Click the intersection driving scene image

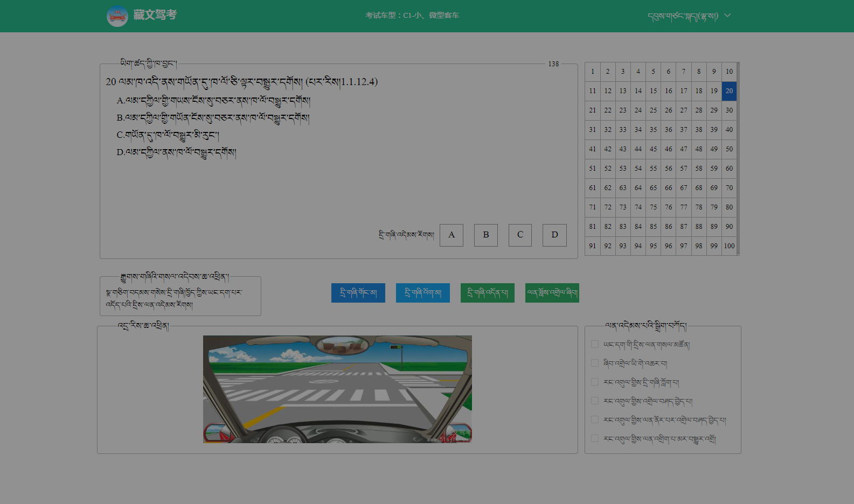pyautogui.click(x=337, y=389)
